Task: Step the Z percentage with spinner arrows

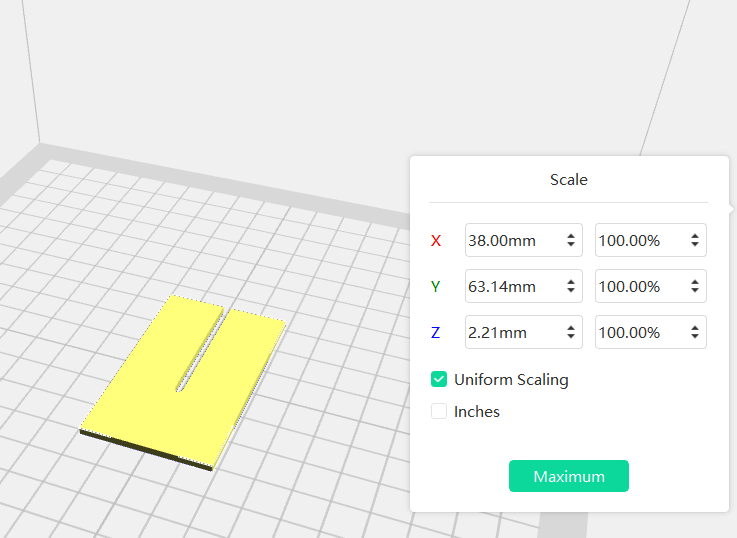Action: [695, 332]
